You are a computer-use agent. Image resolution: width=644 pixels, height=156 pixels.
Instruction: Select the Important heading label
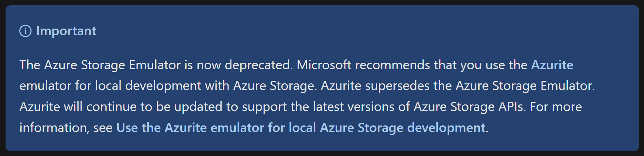(66, 31)
